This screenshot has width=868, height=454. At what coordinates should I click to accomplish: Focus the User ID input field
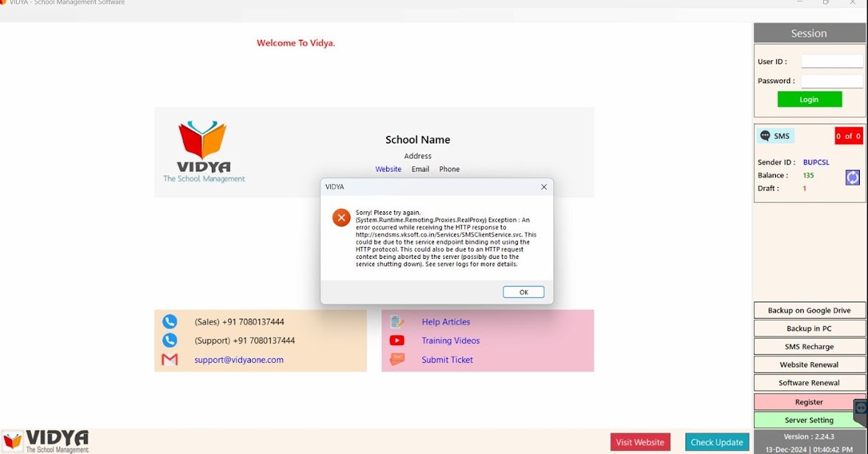coord(831,62)
